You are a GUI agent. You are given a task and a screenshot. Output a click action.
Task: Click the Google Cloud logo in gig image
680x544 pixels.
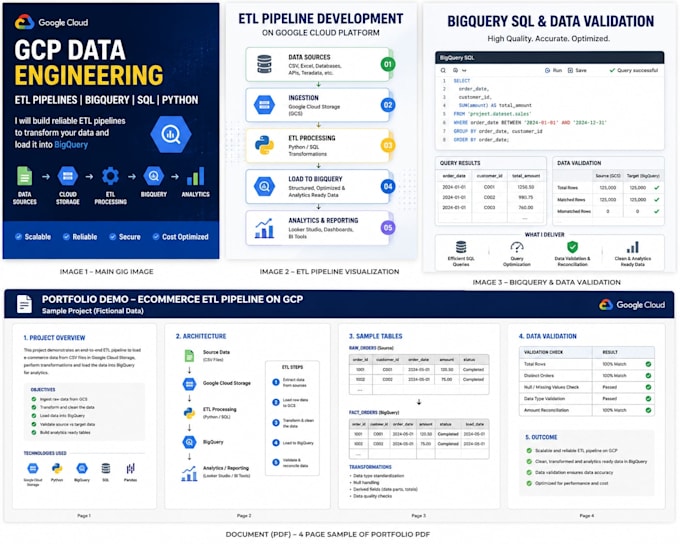coord(51,22)
